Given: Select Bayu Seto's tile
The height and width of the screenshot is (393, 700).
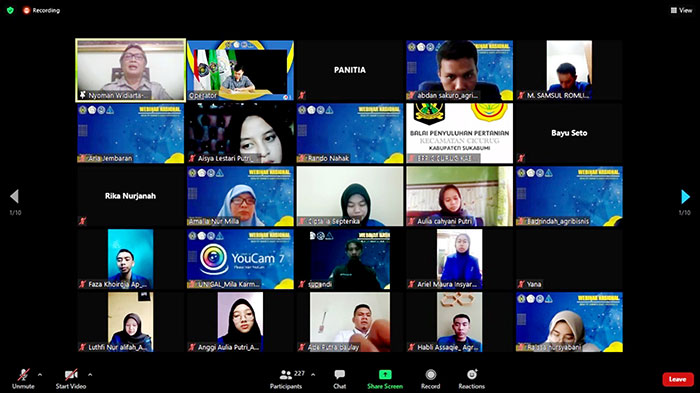Looking at the screenshot, I should tap(569, 133).
